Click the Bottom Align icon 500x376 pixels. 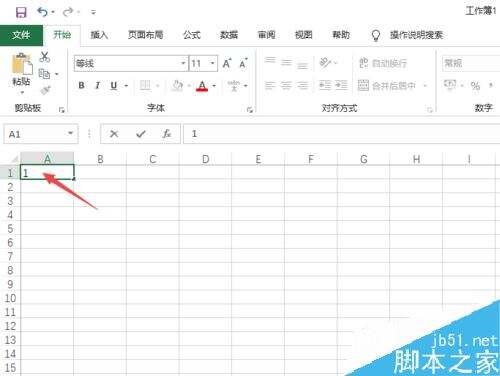pos(302,65)
